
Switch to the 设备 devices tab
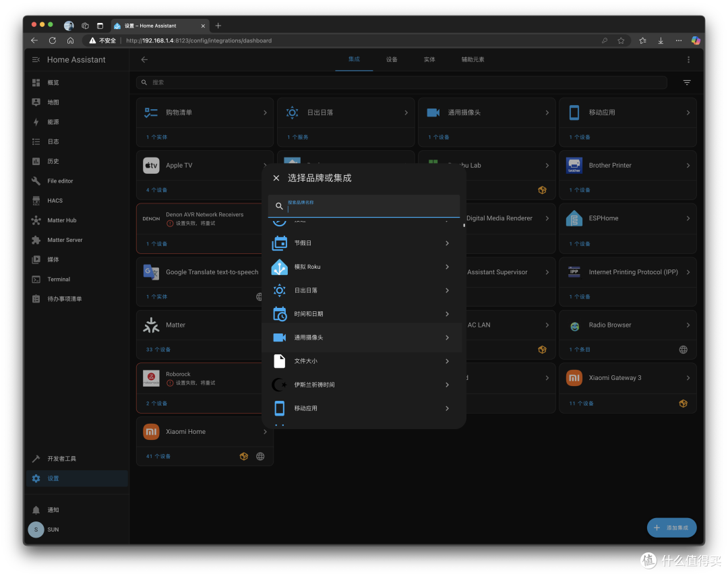[x=392, y=59]
